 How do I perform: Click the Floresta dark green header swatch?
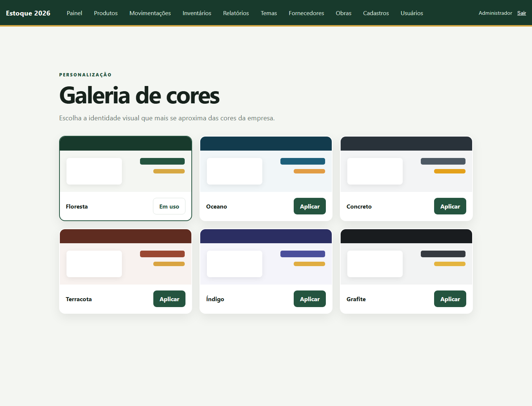[x=126, y=144]
